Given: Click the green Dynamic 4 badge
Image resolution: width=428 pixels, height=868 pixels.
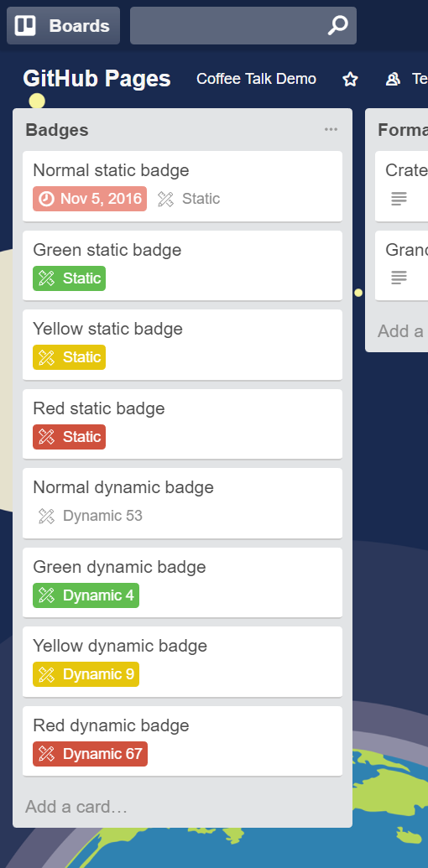Looking at the screenshot, I should tap(86, 595).
